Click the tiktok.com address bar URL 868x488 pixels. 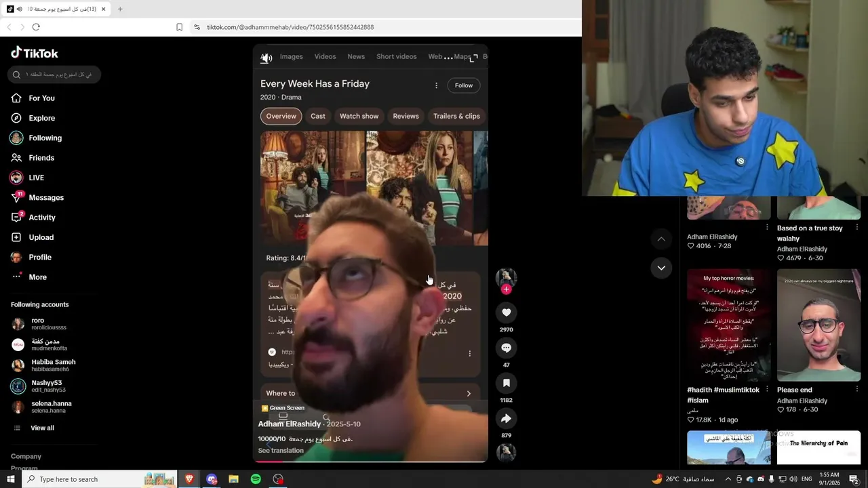click(x=290, y=27)
